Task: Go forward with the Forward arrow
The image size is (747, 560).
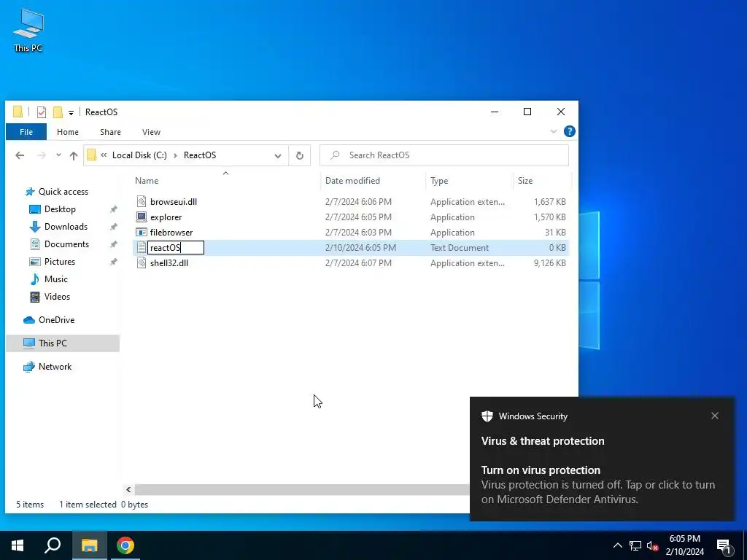Action: (x=42, y=155)
